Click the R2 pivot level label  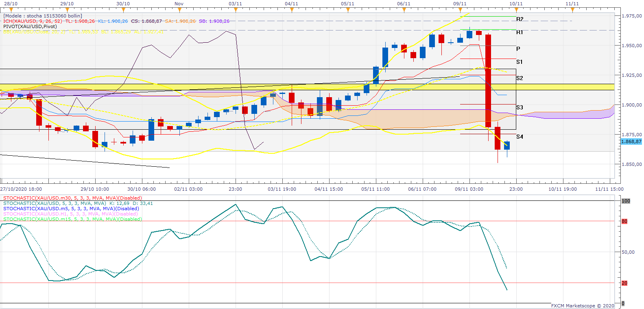(520, 19)
